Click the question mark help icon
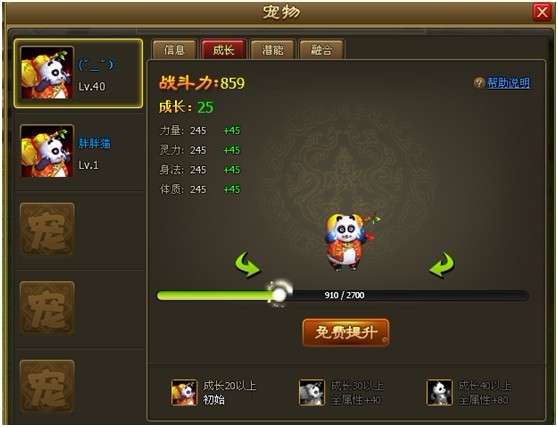Viewport: 558px width, 427px height. click(479, 83)
